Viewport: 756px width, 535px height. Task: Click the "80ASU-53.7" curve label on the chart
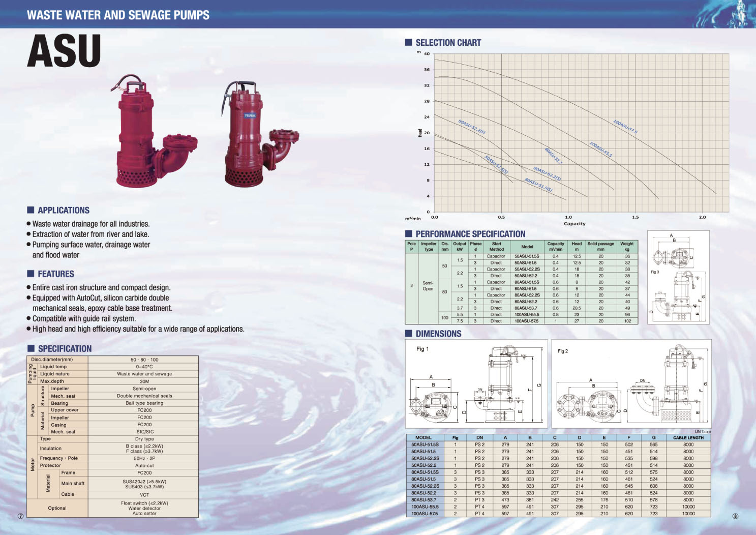click(x=553, y=156)
